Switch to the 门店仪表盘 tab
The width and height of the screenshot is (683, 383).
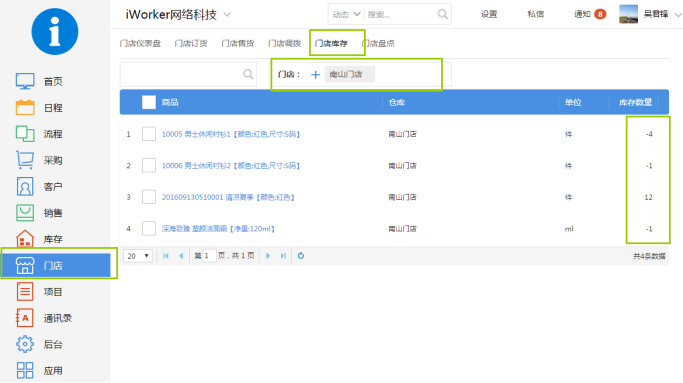tap(140, 43)
